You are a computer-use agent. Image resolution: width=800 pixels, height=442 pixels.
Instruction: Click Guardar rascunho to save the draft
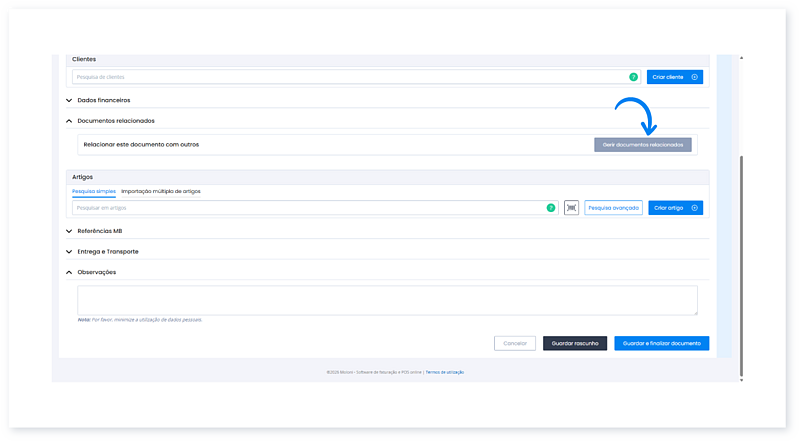575,343
